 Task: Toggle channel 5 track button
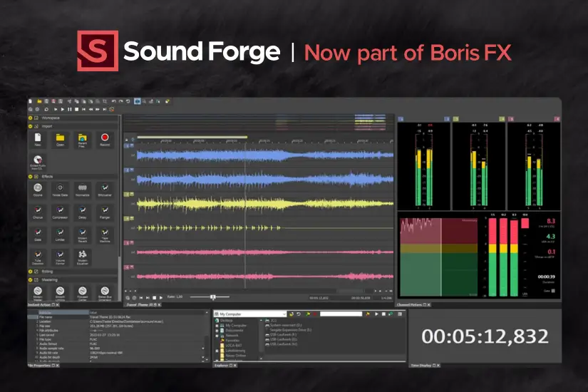click(x=127, y=243)
